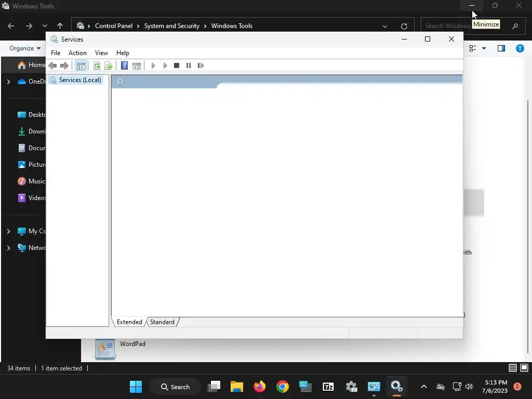Screen dimensions: 532x399
Task: Refresh the Windows Tools folder
Action: point(404,26)
